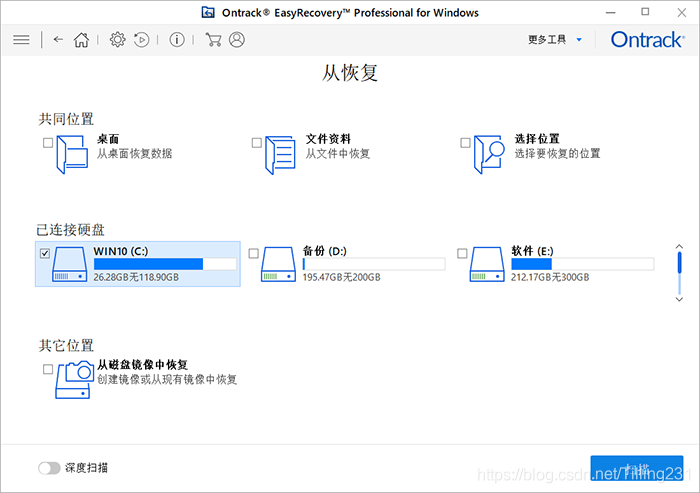Click the 备份 (D:) usage bar
The width and height of the screenshot is (700, 493).
374,264
